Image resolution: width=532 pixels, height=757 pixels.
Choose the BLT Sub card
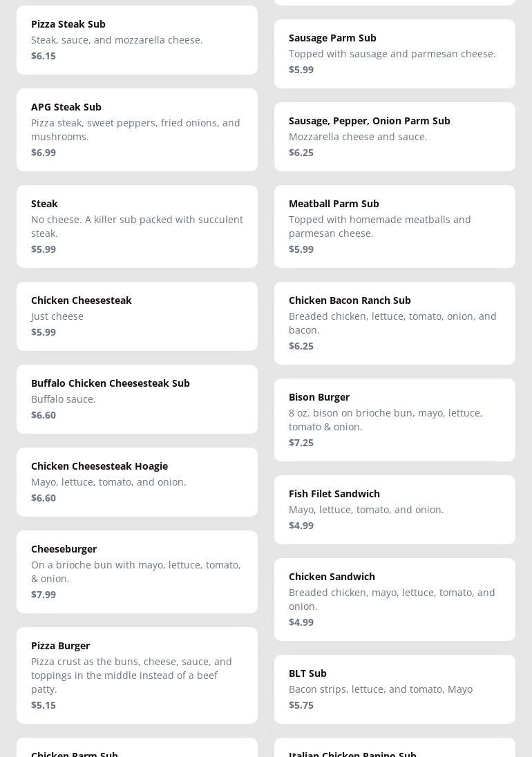pos(395,689)
